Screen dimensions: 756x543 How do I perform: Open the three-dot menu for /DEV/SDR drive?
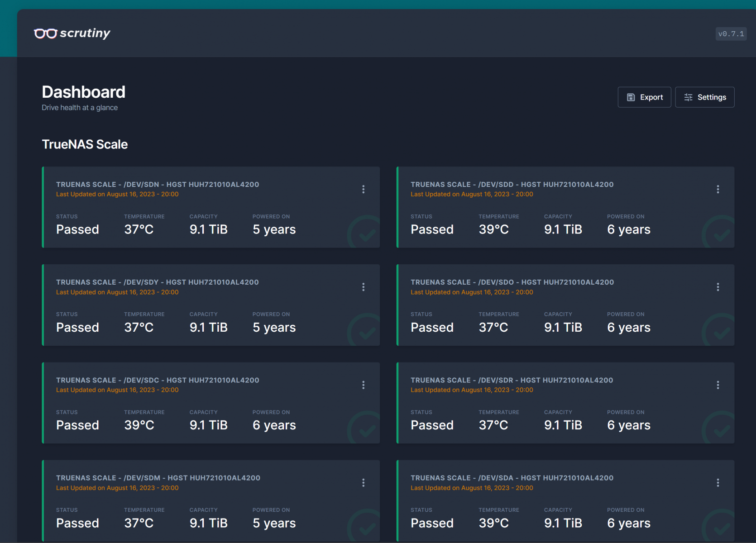[x=718, y=385]
